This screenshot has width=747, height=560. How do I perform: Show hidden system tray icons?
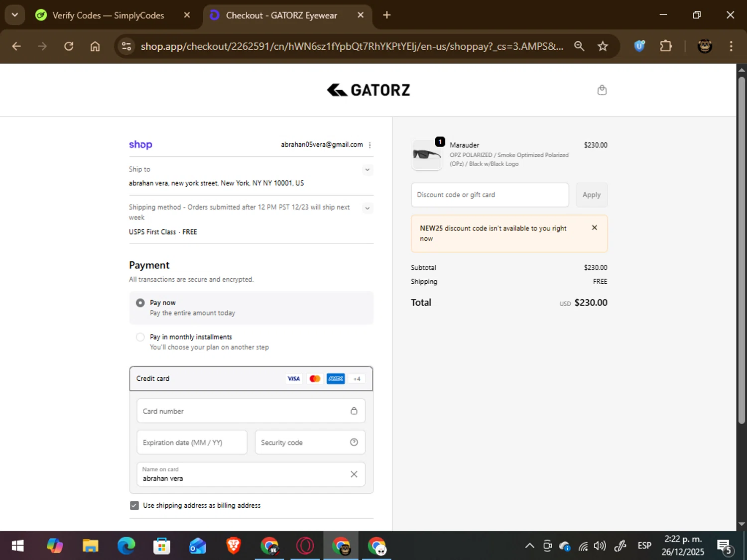pyautogui.click(x=529, y=546)
